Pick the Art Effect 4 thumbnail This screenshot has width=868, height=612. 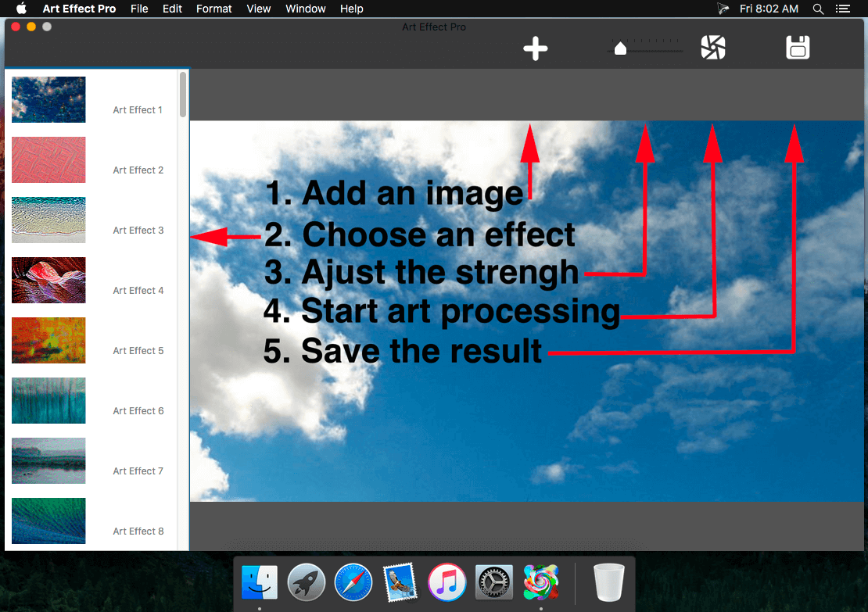coord(48,280)
